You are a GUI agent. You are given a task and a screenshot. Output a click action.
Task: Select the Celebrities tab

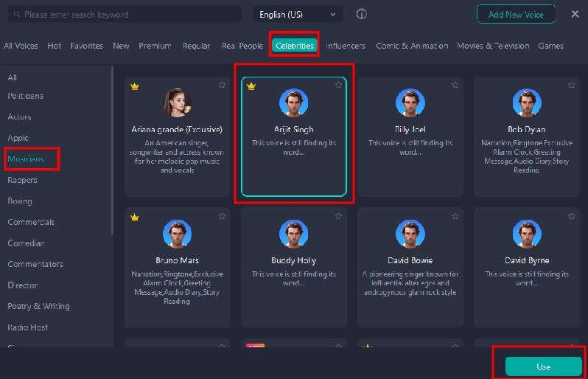[x=295, y=46]
